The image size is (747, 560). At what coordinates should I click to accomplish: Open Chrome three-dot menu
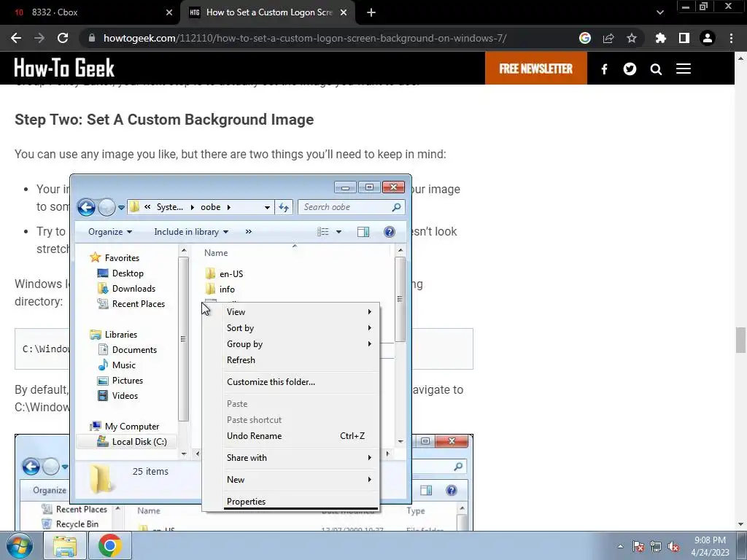(731, 38)
